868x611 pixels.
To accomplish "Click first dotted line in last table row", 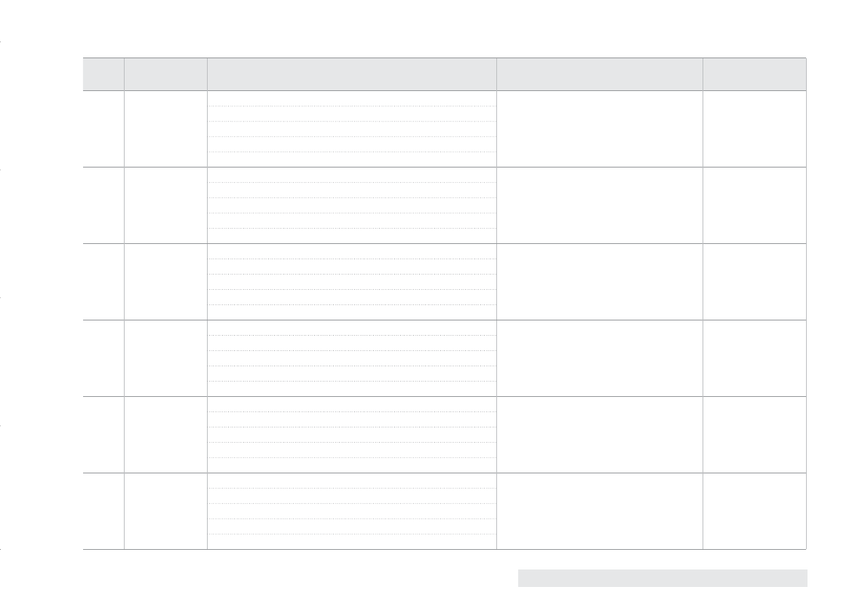I will pyautogui.click(x=352, y=488).
